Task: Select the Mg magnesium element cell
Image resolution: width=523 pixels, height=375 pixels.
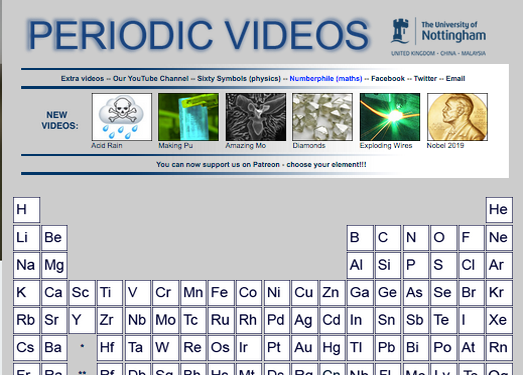Action: point(54,266)
